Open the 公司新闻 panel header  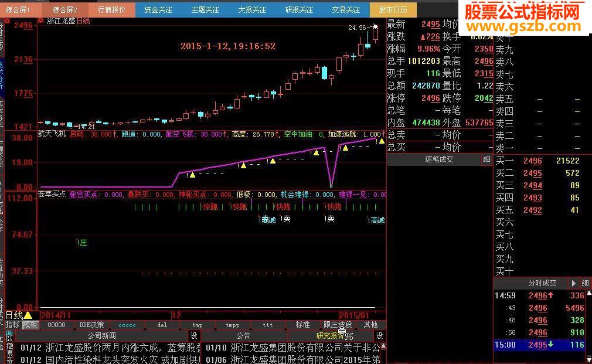[x=101, y=335]
